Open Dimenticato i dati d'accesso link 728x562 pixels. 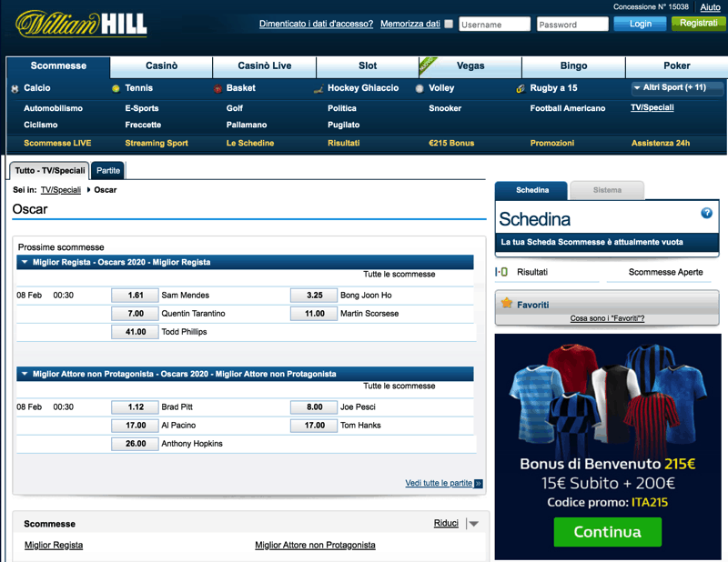coord(316,24)
